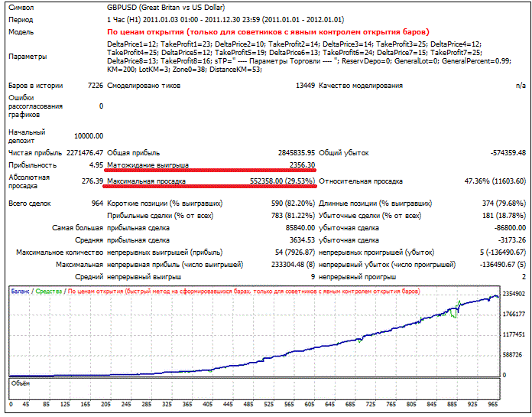Click the Объём volume panel label
Image resolution: width=532 pixels, height=417 pixels.
(x=21, y=383)
